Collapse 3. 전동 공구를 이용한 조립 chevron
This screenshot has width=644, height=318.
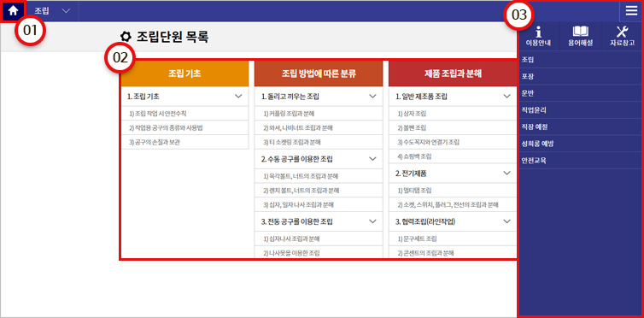tap(372, 221)
